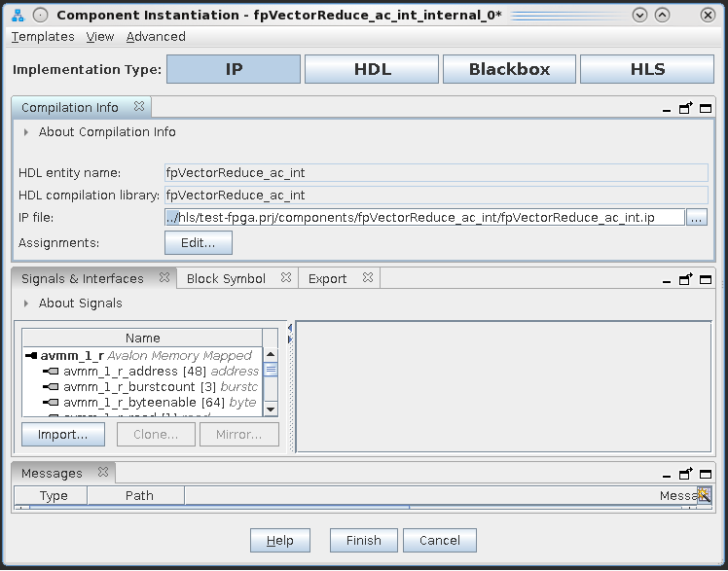Collapse signals pane with left splitter arrow
728x571 pixels.
pyautogui.click(x=290, y=328)
